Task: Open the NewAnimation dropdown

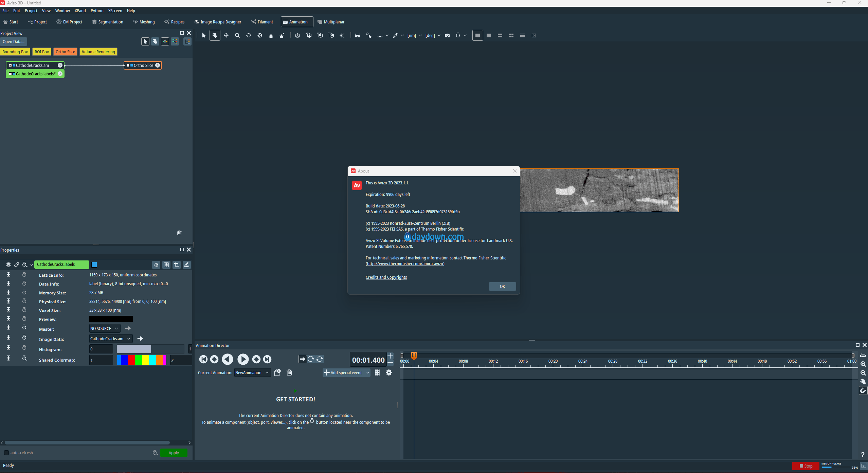Action: [252, 372]
